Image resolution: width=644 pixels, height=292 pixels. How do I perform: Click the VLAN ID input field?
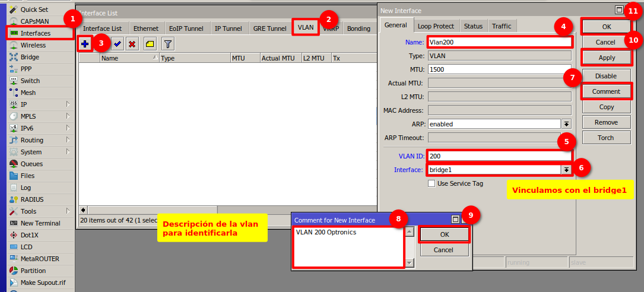tap(499, 156)
